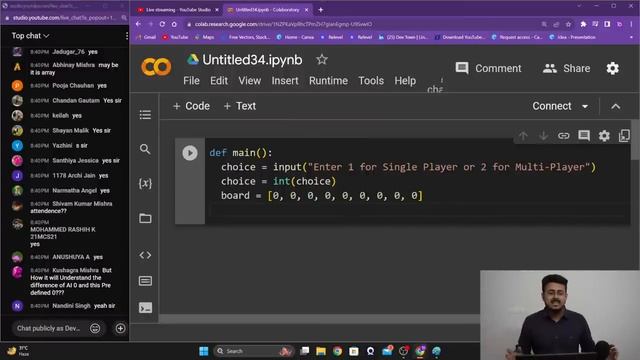Open the View menu
Screen dimensions: 640x360
pyautogui.click(x=249, y=81)
